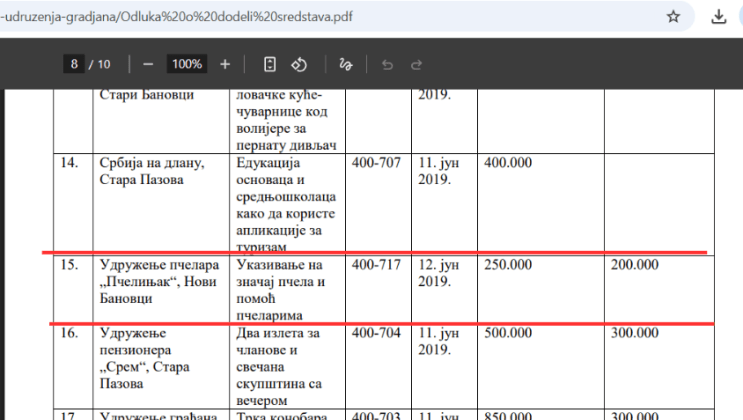
Task: Click the 200.000 approved amount in row 15
Action: click(x=634, y=265)
